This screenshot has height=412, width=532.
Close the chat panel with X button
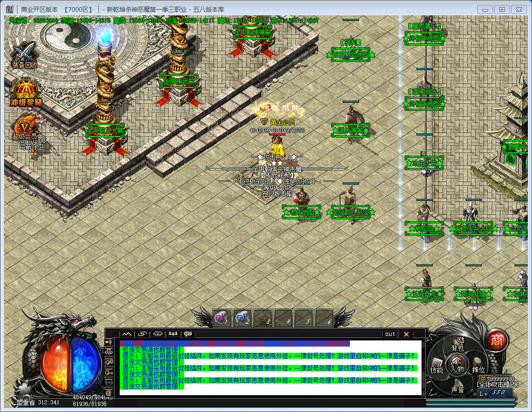tap(406, 334)
